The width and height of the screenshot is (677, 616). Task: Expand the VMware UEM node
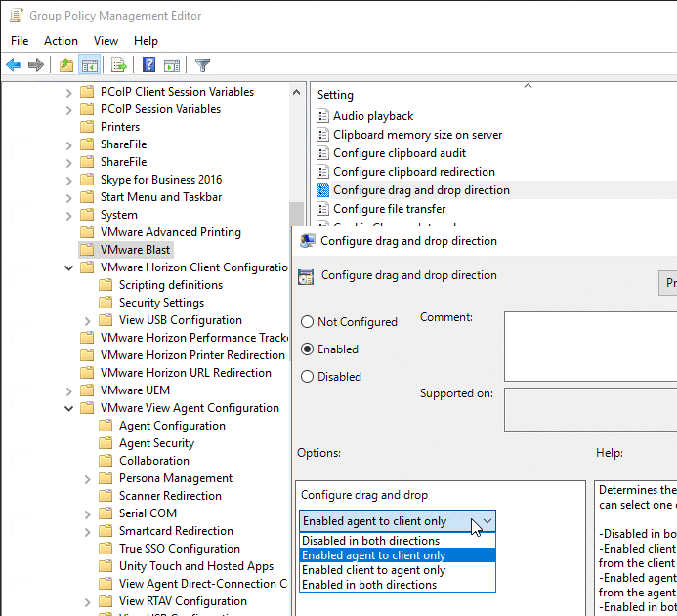[x=68, y=390]
